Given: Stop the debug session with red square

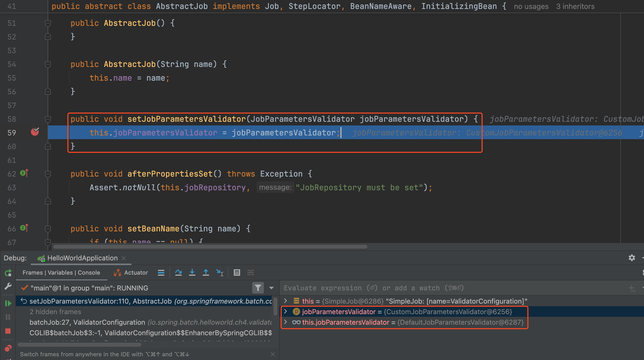Looking at the screenshot, I should pyautogui.click(x=8, y=331).
